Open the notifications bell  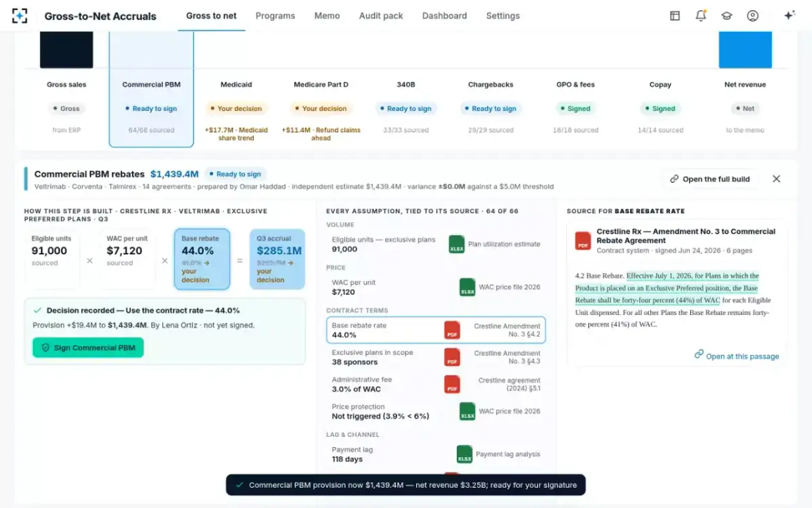(x=701, y=16)
